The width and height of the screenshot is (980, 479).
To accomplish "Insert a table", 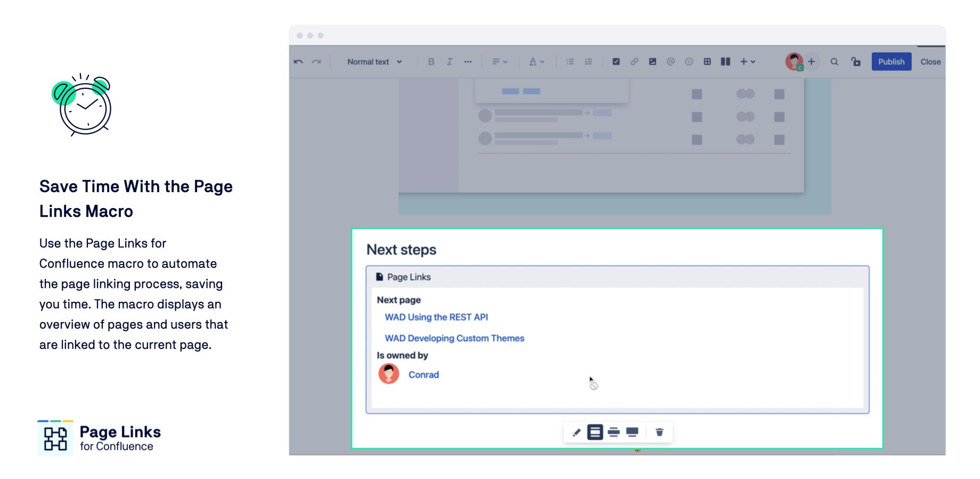I will [707, 62].
